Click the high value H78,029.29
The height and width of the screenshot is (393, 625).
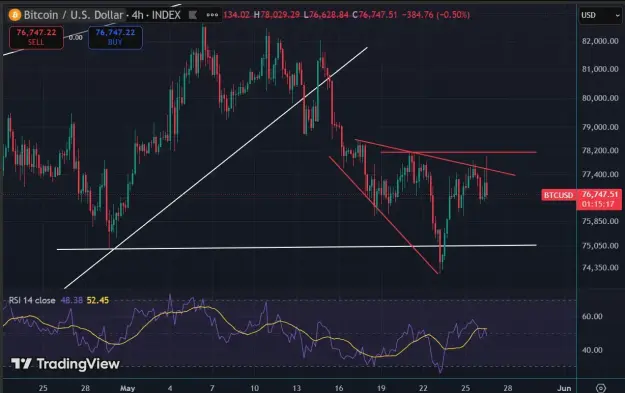click(277, 15)
